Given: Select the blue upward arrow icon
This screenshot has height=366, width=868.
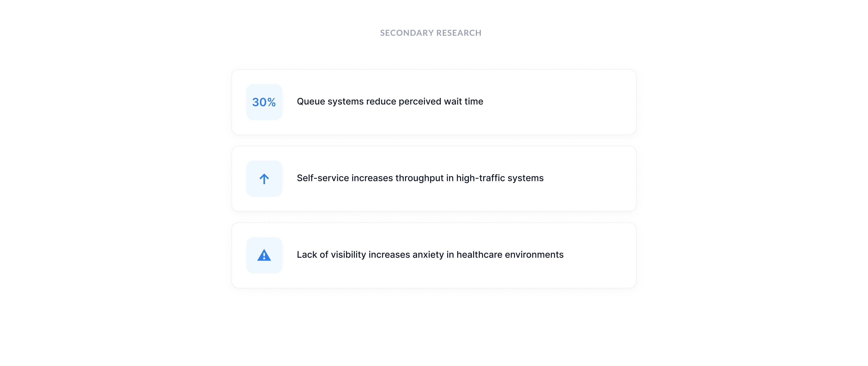Looking at the screenshot, I should [264, 179].
